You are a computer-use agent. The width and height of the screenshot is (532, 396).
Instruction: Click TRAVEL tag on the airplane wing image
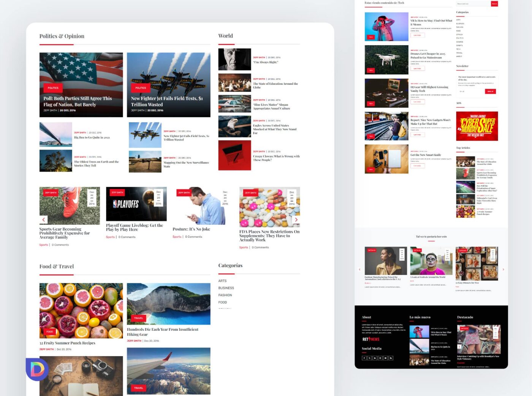[139, 388]
